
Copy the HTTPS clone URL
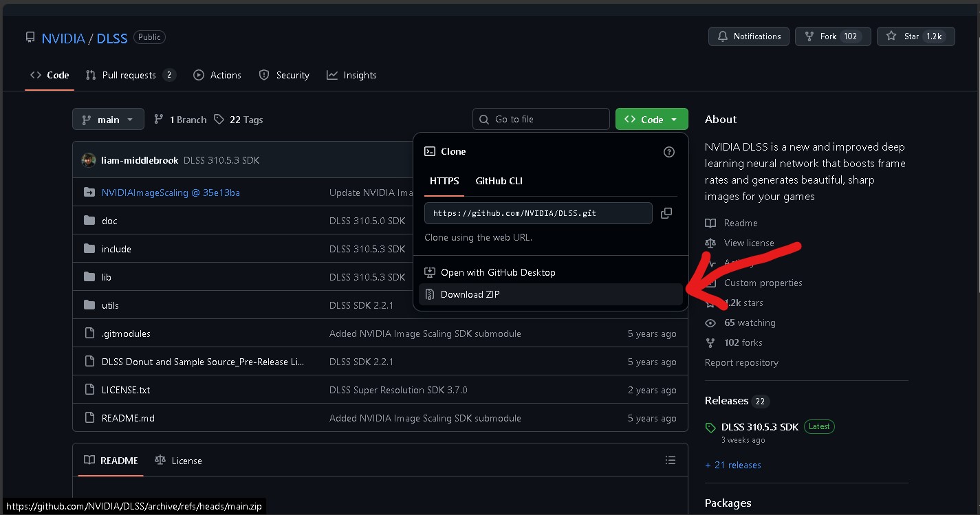coord(666,213)
